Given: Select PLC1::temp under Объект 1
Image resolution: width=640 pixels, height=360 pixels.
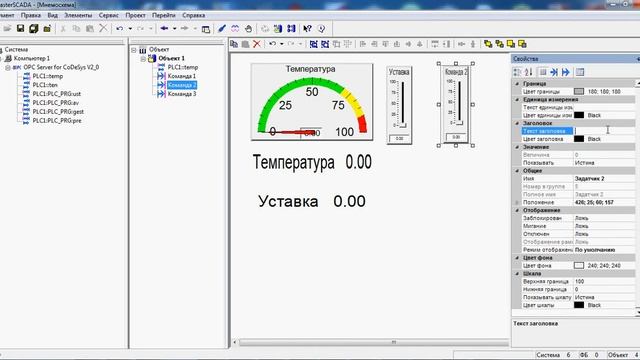Looking at the screenshot, I should (183, 67).
